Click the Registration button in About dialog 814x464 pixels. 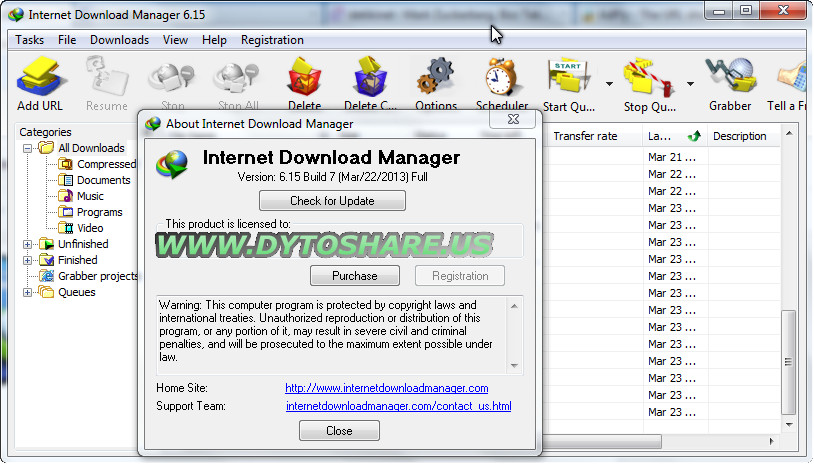pyautogui.click(x=460, y=276)
